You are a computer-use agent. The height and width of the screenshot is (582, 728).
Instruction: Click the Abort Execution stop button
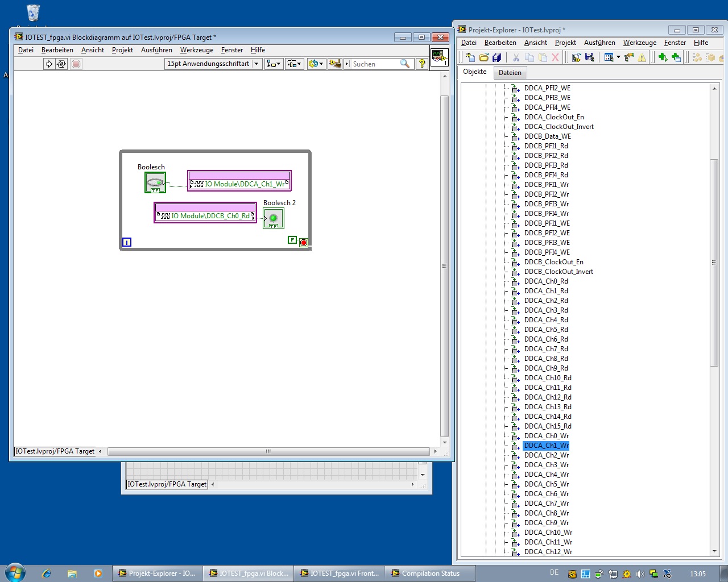point(76,64)
